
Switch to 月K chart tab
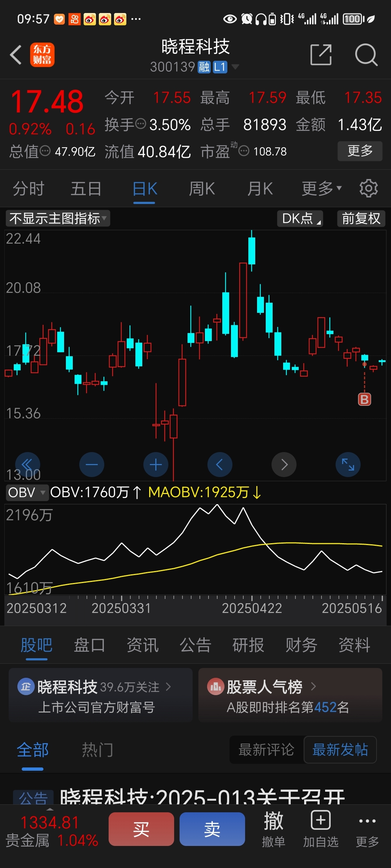pyautogui.click(x=260, y=188)
